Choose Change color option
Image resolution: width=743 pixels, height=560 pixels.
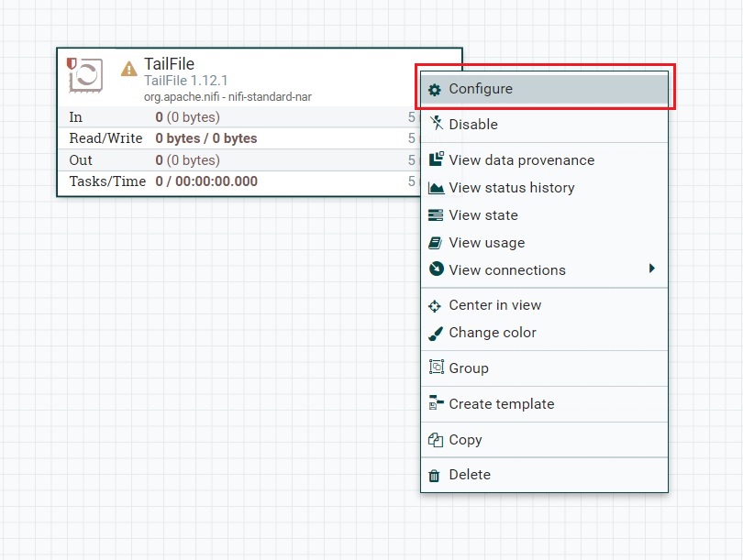[x=544, y=333]
